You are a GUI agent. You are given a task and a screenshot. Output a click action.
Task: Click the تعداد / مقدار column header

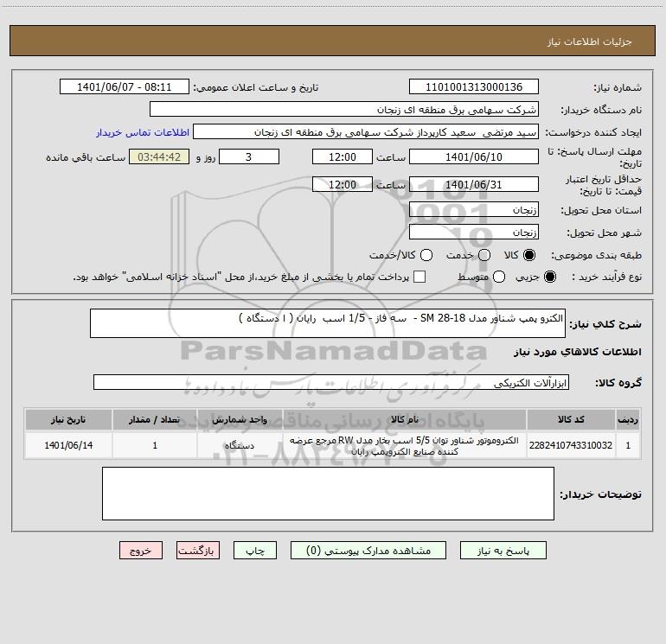155,419
